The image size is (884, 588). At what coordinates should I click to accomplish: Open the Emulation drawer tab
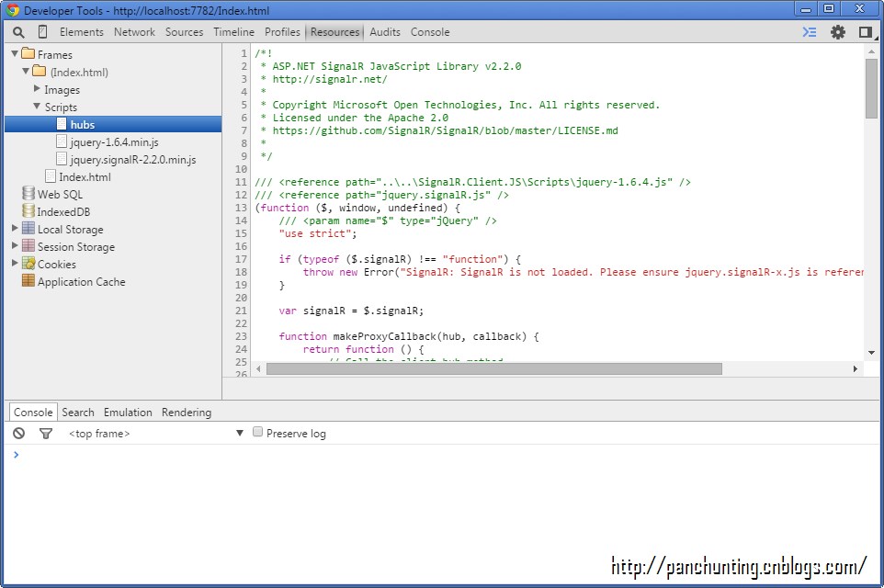pyautogui.click(x=128, y=413)
